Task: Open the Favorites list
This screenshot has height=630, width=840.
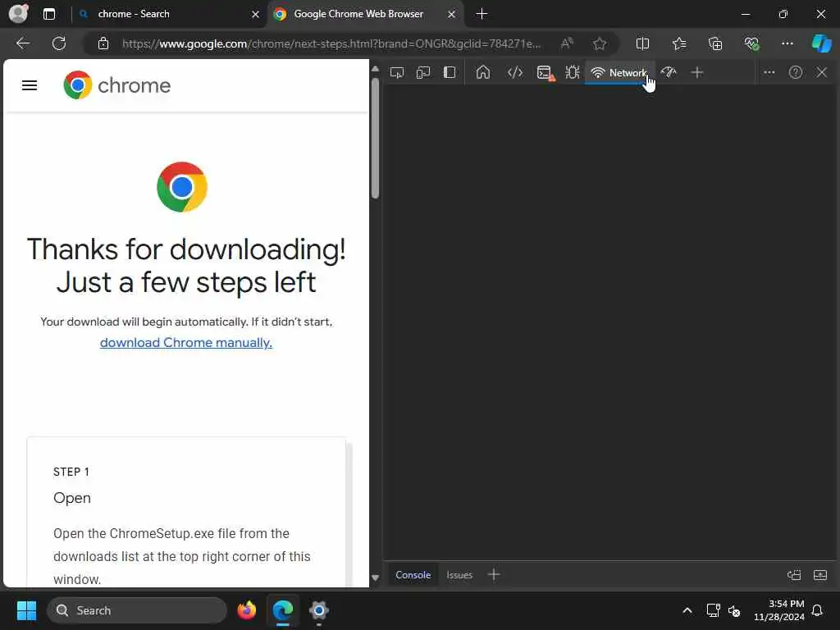Action: [679, 43]
